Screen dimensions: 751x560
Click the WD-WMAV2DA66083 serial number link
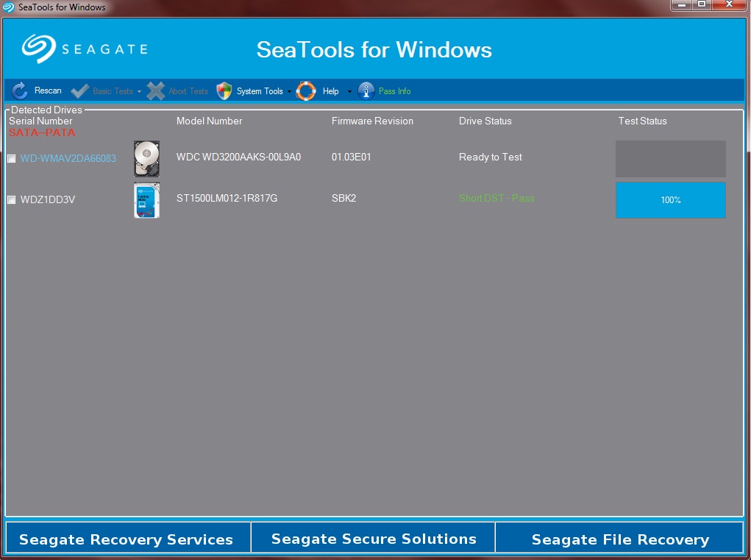(68, 158)
